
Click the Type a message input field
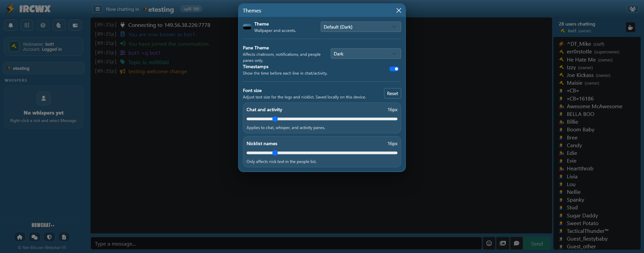pos(286,244)
